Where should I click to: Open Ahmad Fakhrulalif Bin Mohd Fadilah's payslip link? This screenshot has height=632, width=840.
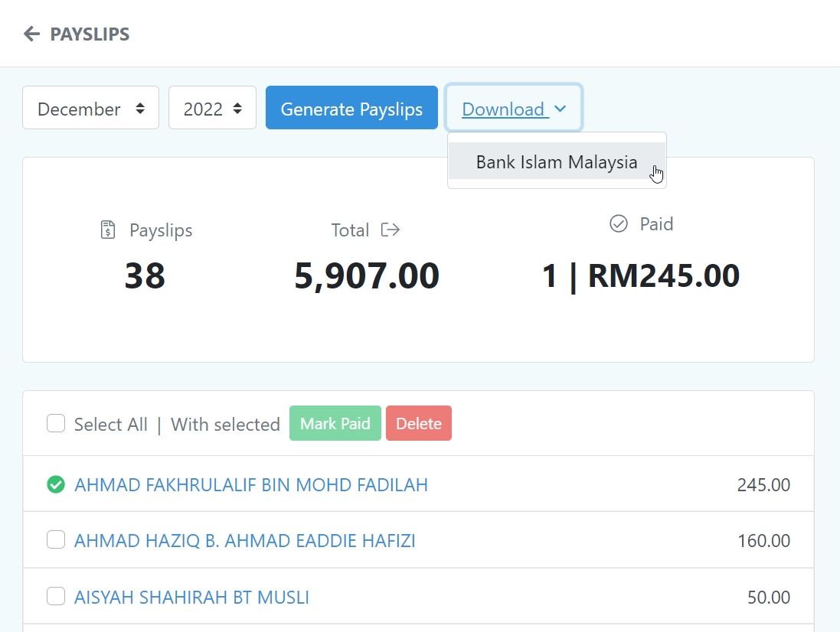pos(250,485)
